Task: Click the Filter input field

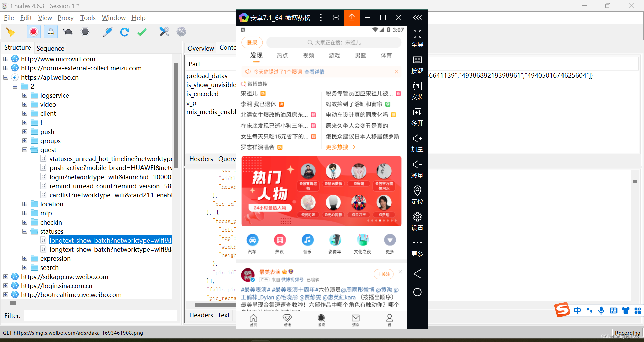Action: coord(101,315)
